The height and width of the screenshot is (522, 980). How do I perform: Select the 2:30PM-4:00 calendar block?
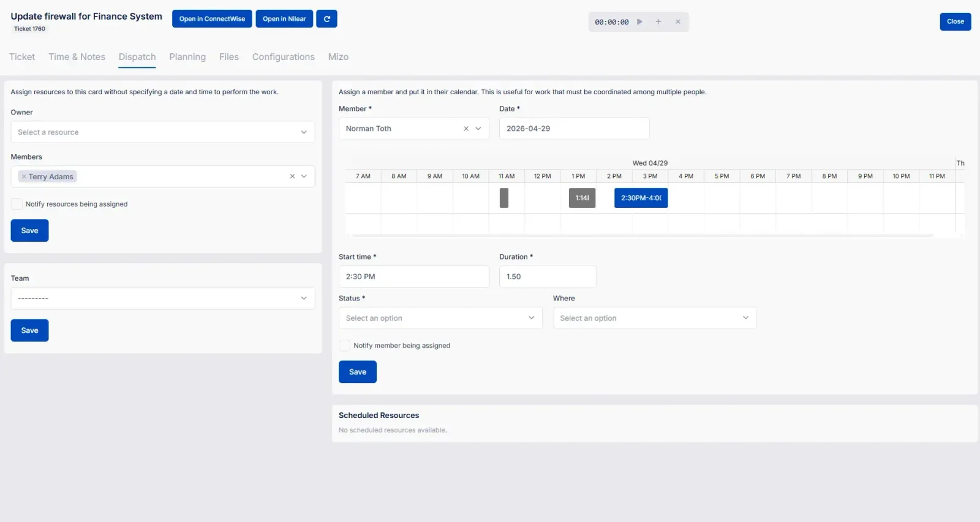coord(641,198)
